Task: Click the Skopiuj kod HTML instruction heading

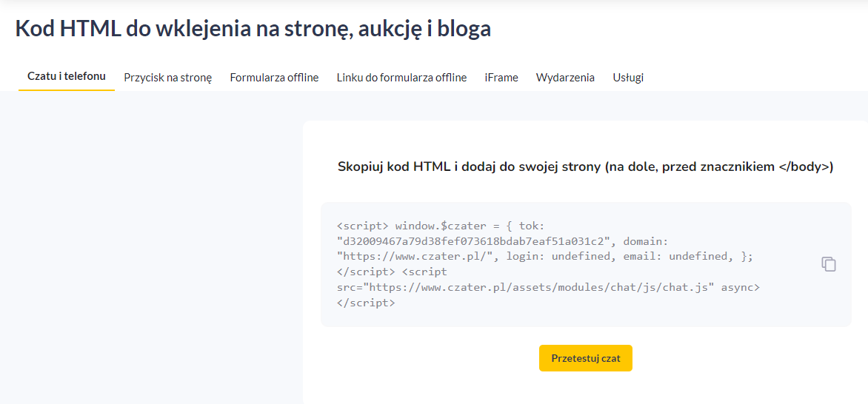Action: (x=585, y=167)
